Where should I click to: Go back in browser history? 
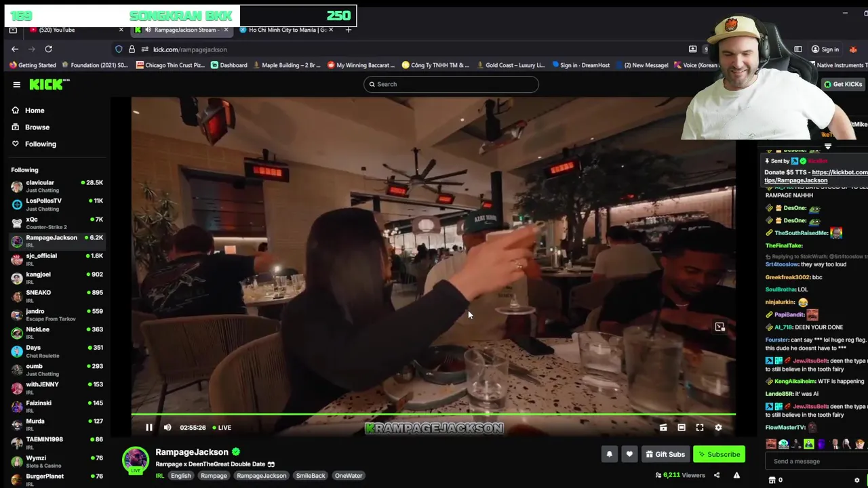15,49
